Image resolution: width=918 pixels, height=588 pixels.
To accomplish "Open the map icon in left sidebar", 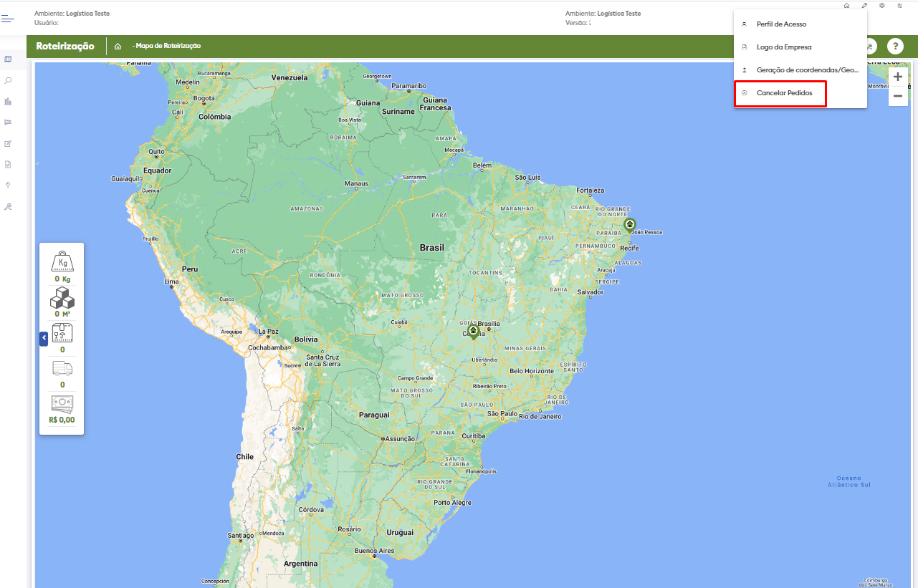I will tap(8, 59).
